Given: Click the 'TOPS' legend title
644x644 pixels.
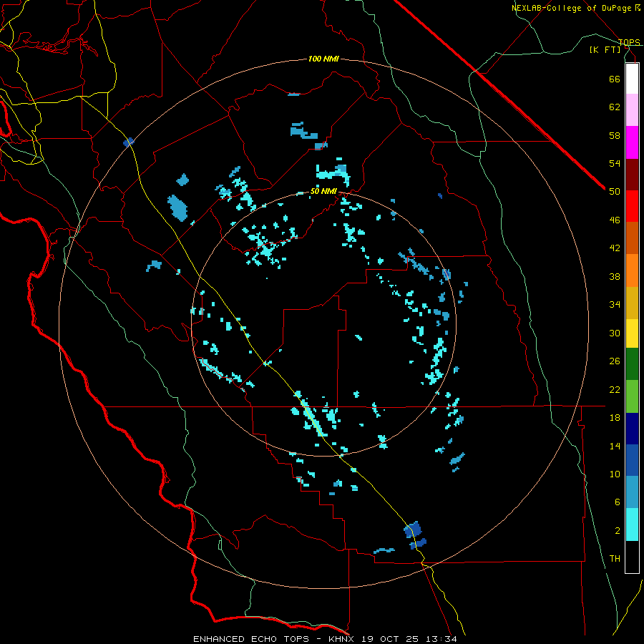Looking at the screenshot, I should pyautogui.click(x=629, y=42).
